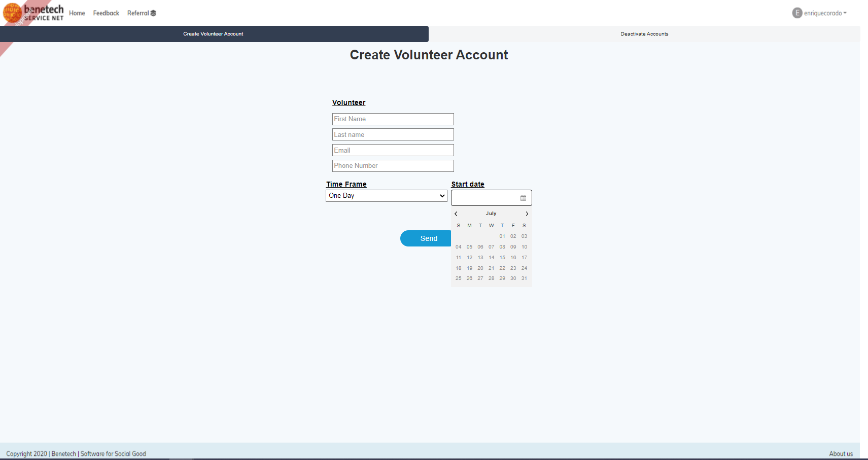Select July 31 in calendar

(x=525, y=278)
